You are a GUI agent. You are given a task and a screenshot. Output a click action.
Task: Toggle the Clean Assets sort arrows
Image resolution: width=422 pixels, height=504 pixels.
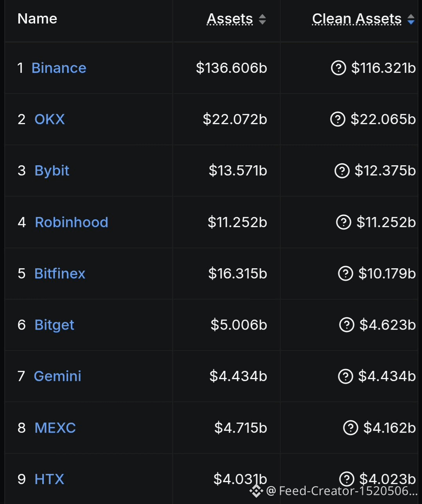point(411,19)
